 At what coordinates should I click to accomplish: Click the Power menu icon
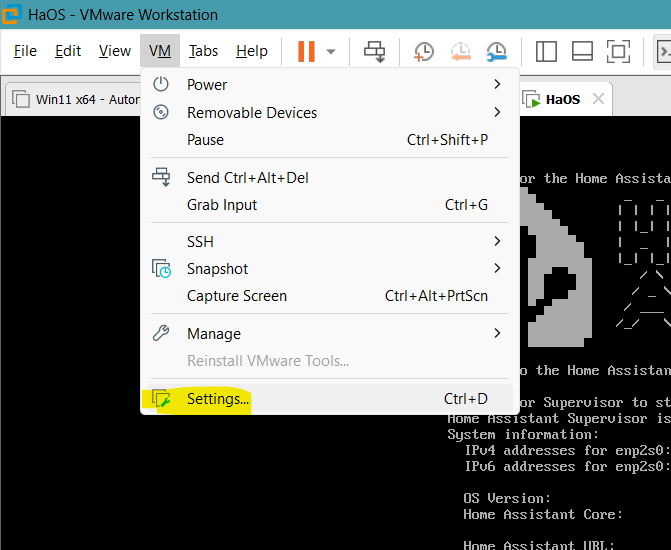tap(161, 84)
